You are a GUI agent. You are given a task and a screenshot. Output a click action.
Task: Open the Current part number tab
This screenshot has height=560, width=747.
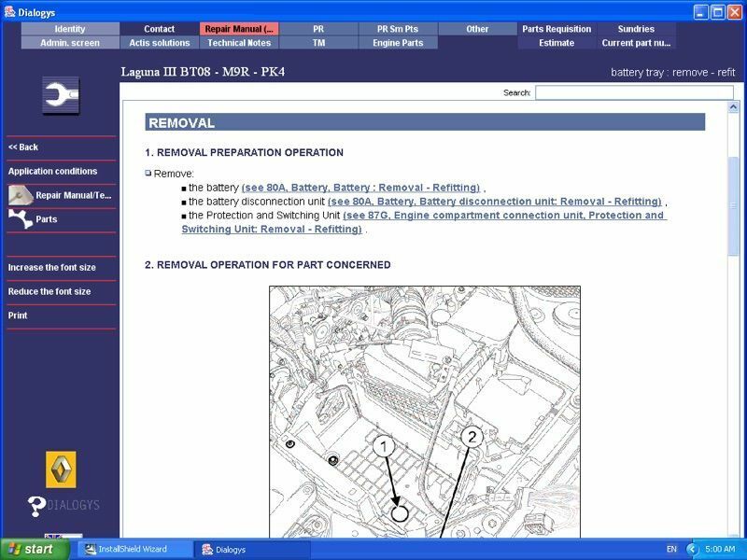click(x=636, y=43)
